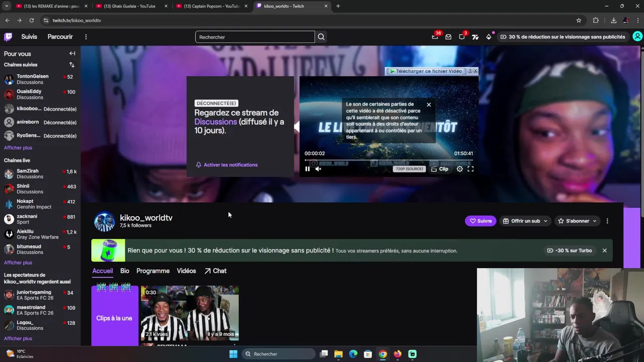Open zacknani Sport channel
The height and width of the screenshot is (362, 644).
click(40, 219)
